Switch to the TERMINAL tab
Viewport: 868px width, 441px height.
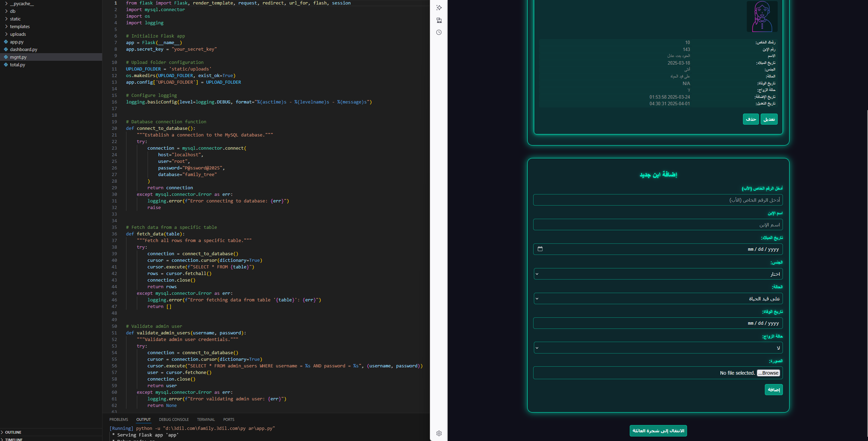coord(206,419)
